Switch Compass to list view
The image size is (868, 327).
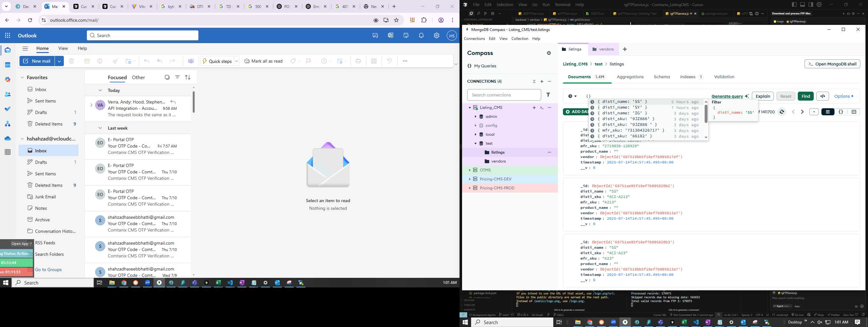[x=828, y=112]
